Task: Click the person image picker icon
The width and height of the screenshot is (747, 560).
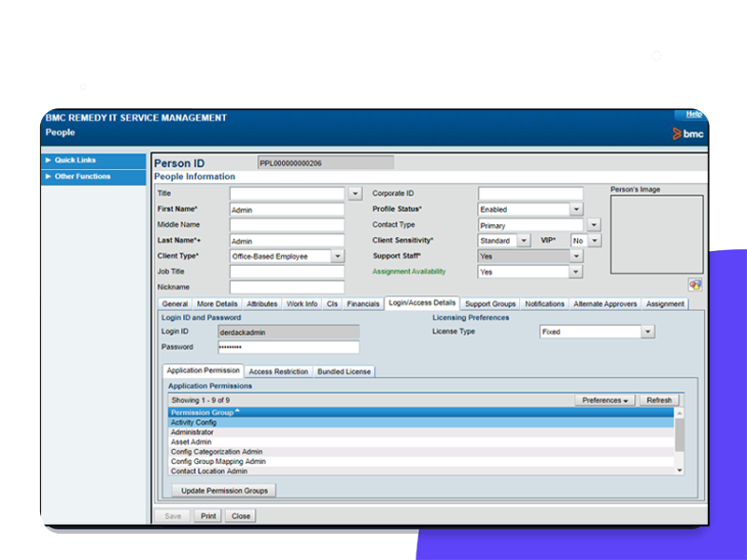Action: click(x=695, y=286)
